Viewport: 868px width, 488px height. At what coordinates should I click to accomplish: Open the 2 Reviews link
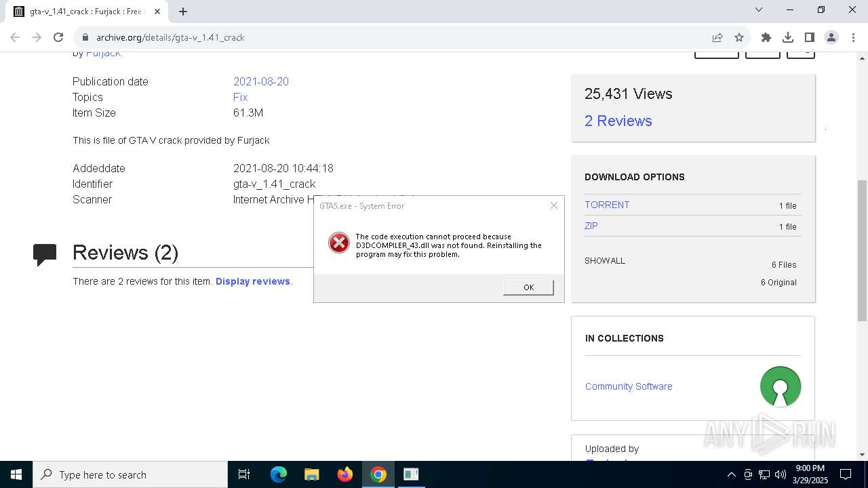[x=618, y=121]
